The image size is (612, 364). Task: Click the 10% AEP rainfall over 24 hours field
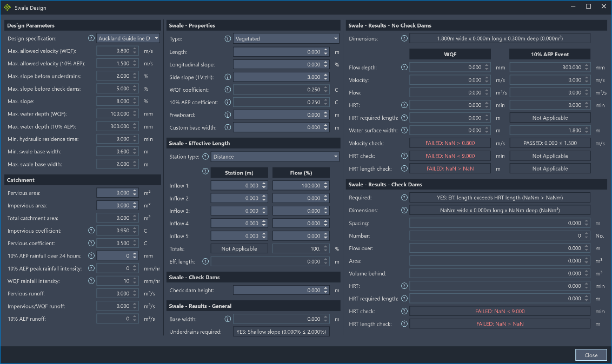(117, 255)
